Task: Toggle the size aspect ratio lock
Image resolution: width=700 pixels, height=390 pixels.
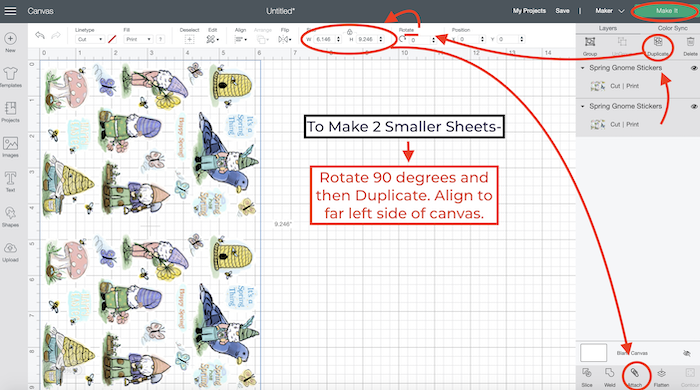Action: pos(350,32)
